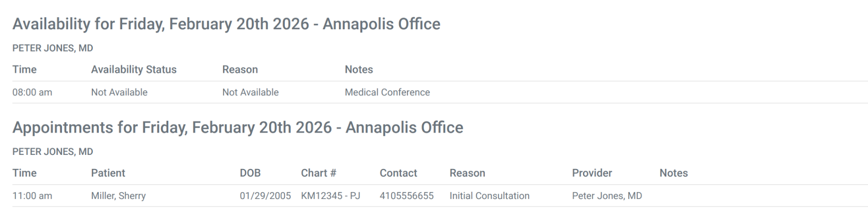Click the Contact column header
Screen dimensions: 868x221
tap(398, 173)
